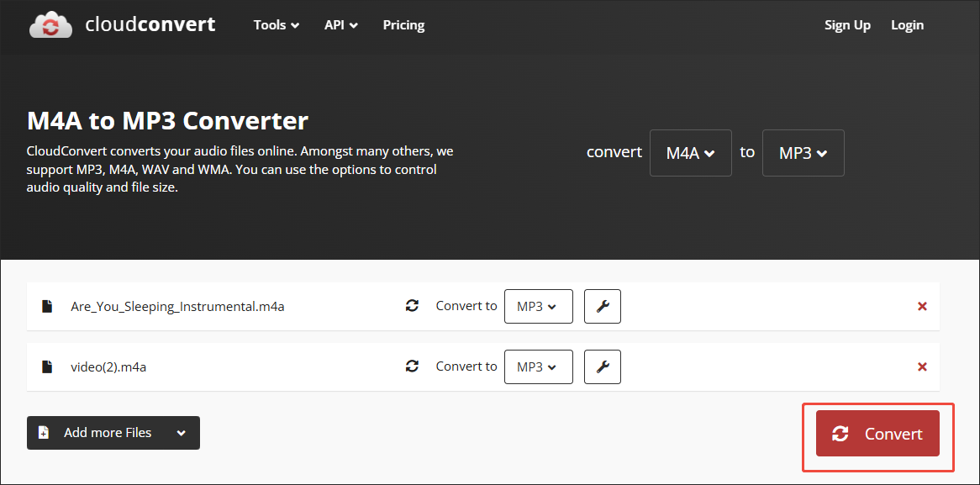This screenshot has width=980, height=485.
Task: Click the Login link
Action: [x=907, y=25]
